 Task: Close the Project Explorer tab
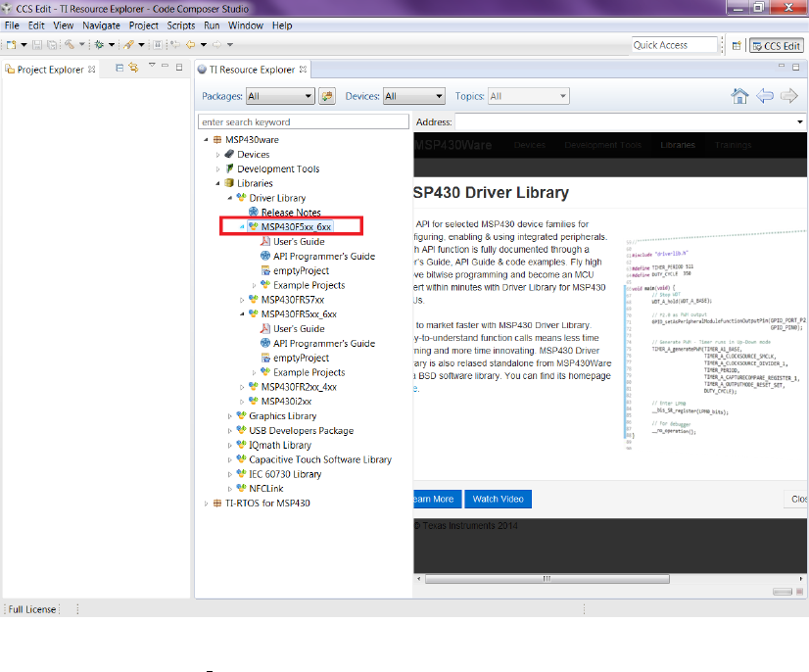(x=92, y=70)
